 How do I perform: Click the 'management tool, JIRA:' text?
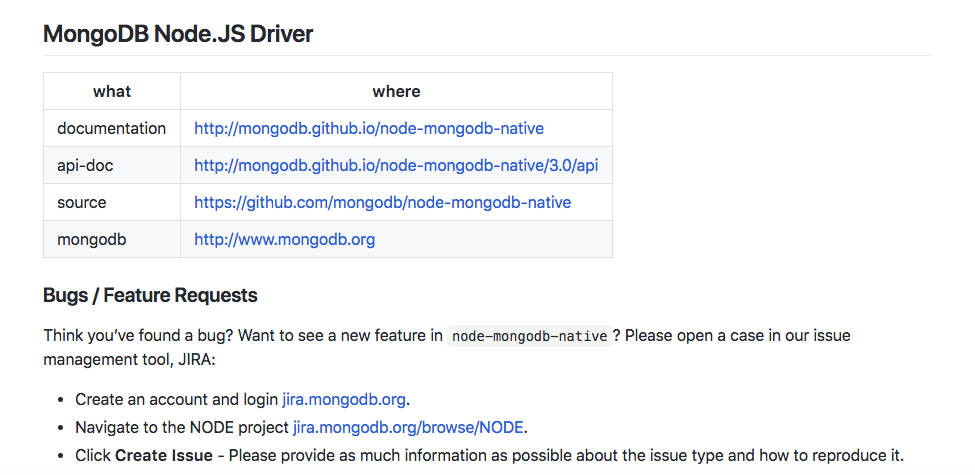coord(128,357)
